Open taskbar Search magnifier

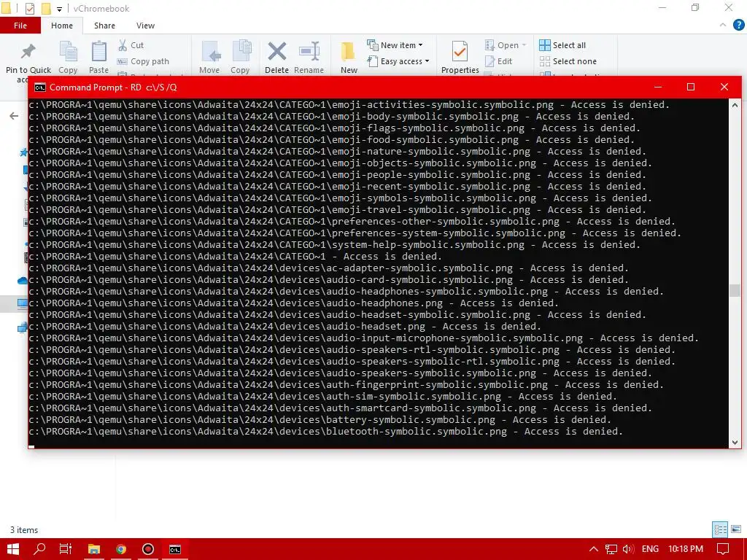39,549
